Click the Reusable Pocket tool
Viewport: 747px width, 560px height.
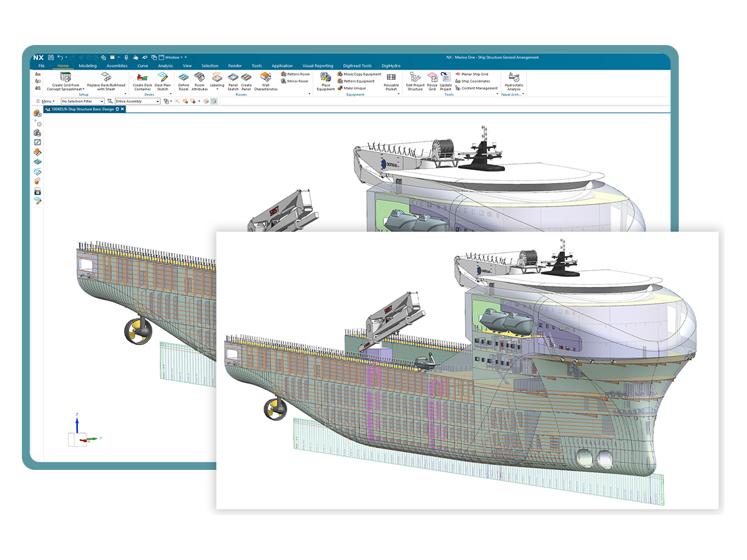(x=391, y=82)
